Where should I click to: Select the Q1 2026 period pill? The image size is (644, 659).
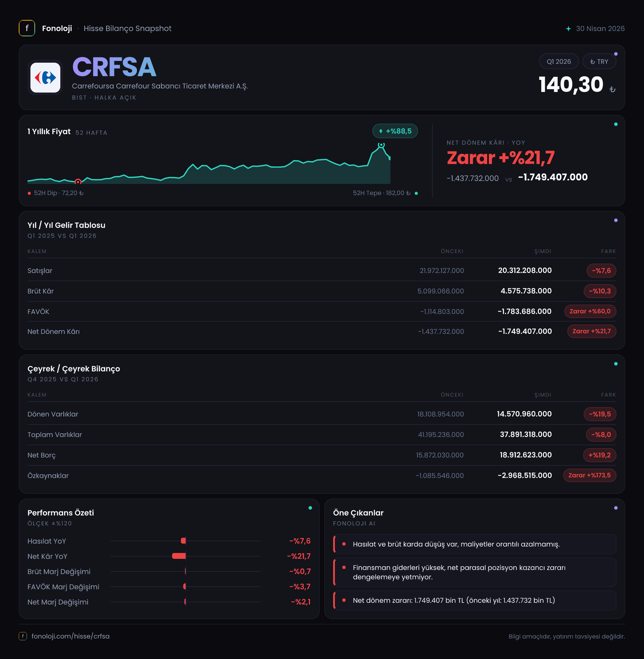(559, 61)
